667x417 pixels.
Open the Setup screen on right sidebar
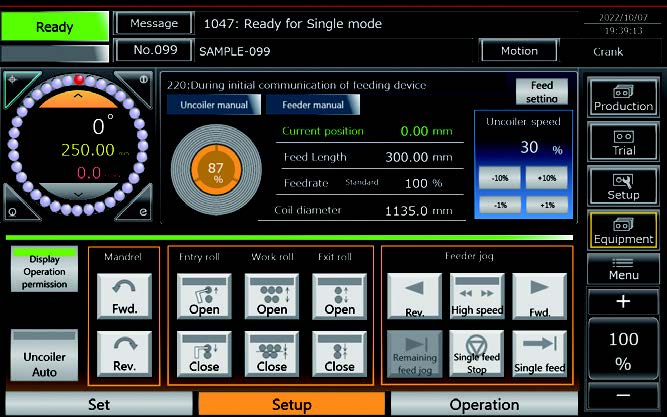pyautogui.click(x=623, y=186)
